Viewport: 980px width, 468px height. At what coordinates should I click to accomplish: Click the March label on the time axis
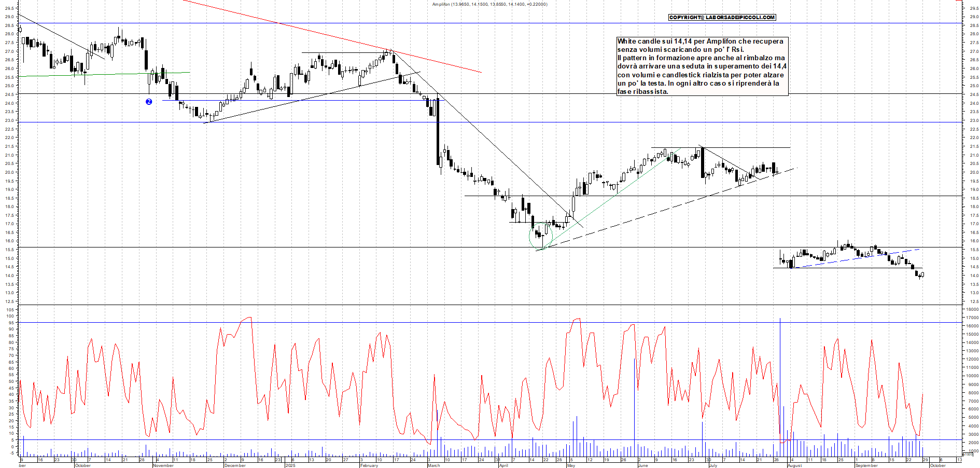(433, 465)
